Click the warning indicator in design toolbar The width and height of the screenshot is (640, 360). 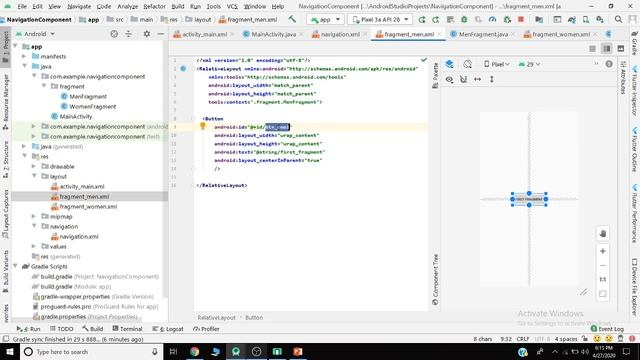(609, 64)
